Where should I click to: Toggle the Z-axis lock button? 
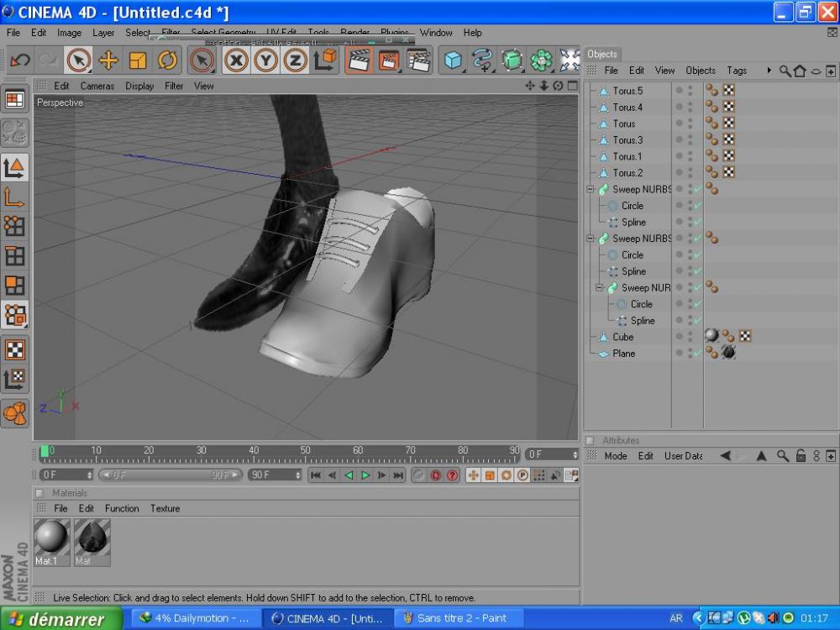click(x=295, y=60)
